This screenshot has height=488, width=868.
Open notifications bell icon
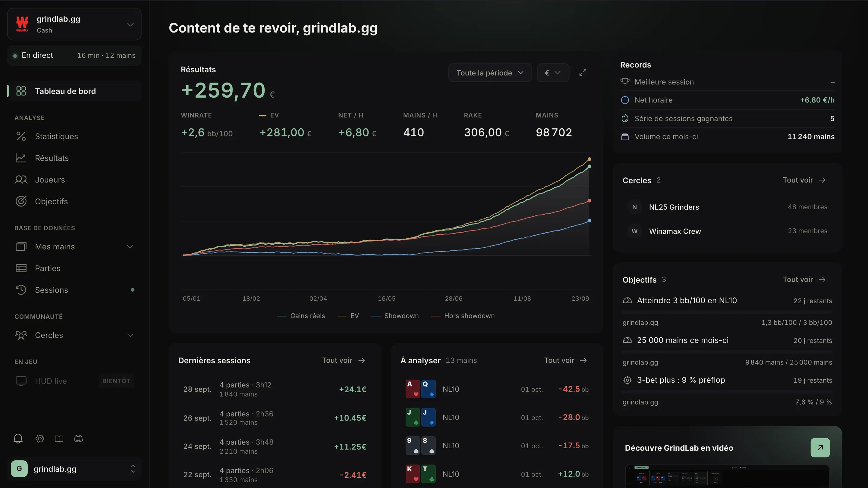pyautogui.click(x=18, y=439)
